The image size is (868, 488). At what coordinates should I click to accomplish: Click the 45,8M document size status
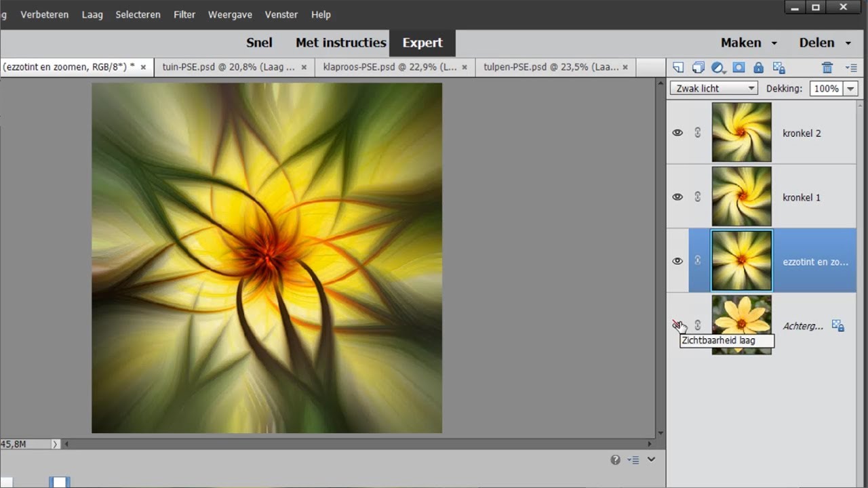click(x=14, y=444)
